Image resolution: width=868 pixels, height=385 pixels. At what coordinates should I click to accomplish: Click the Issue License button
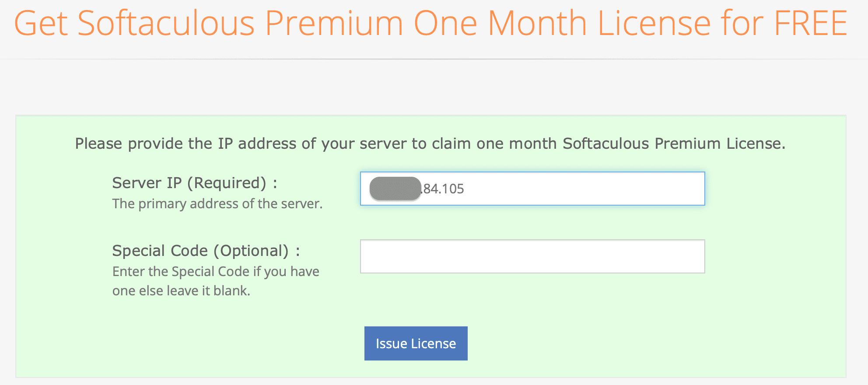[x=416, y=343]
